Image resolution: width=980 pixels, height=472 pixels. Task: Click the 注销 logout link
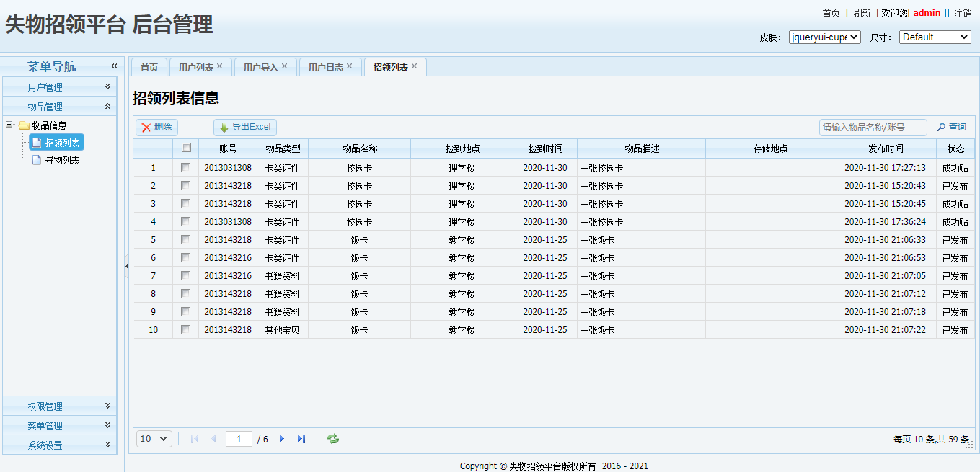point(963,13)
